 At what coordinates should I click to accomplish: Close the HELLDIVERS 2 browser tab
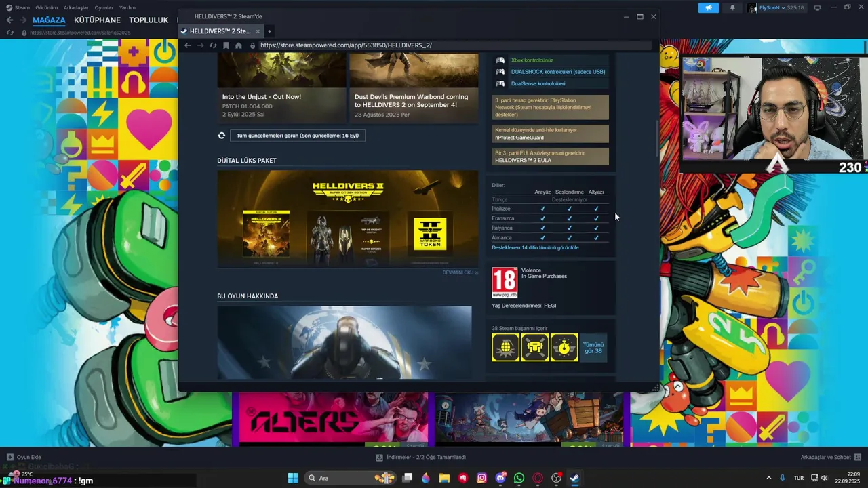point(258,31)
